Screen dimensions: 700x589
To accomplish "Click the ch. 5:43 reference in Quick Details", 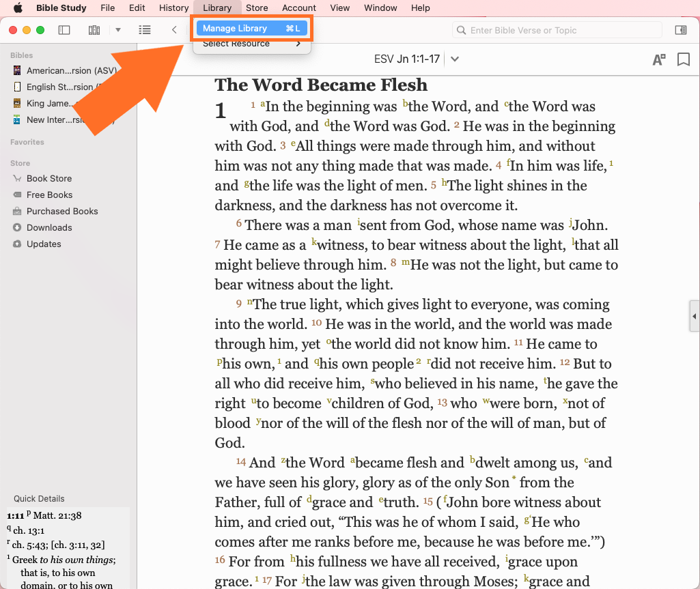I will tap(30, 545).
